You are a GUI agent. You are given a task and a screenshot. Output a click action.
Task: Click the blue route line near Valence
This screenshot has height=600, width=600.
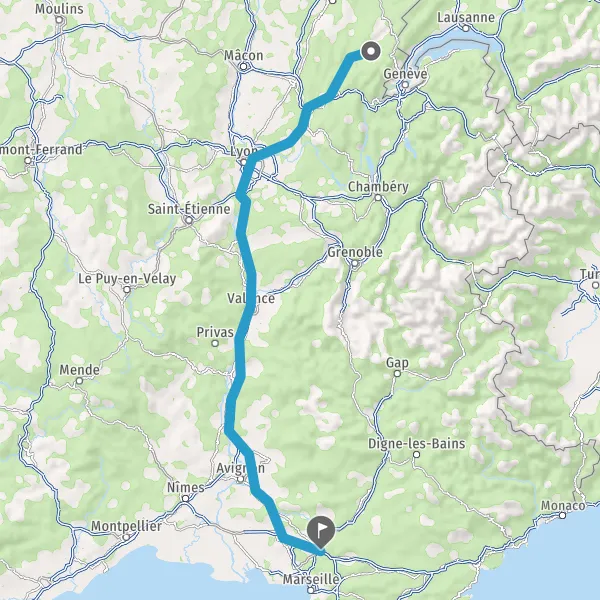point(251,298)
